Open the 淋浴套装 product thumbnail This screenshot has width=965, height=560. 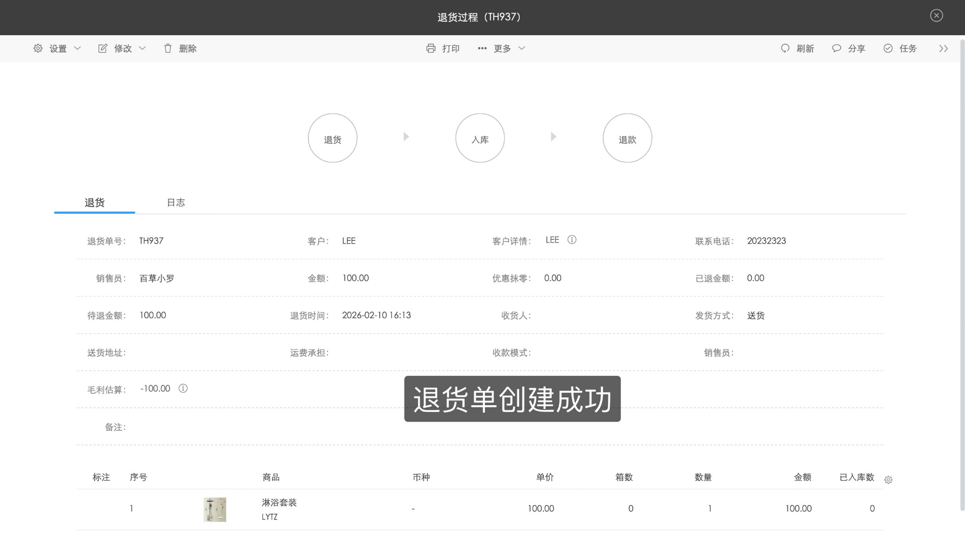[214, 509]
